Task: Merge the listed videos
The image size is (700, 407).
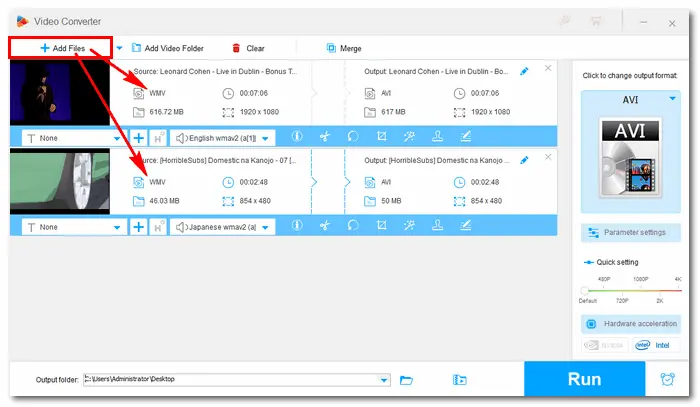Action: 344,48
